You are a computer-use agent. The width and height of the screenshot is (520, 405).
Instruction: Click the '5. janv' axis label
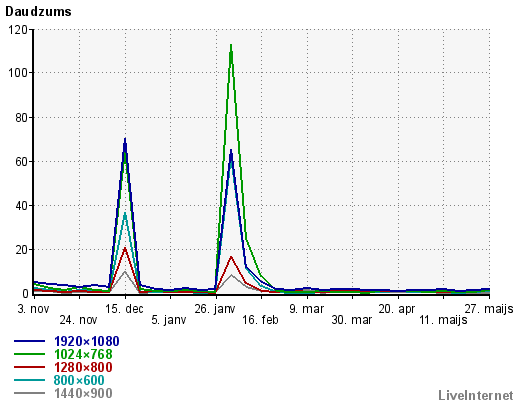(x=169, y=320)
